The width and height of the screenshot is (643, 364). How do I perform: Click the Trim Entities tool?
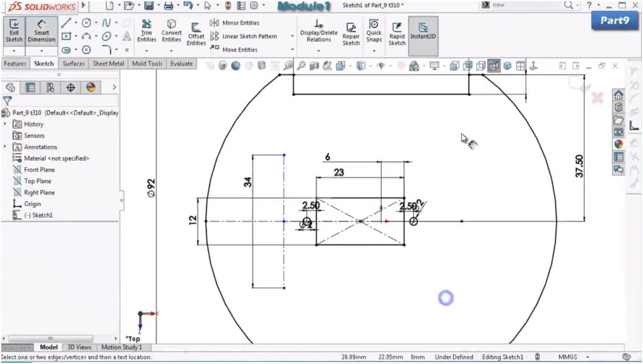point(146,31)
